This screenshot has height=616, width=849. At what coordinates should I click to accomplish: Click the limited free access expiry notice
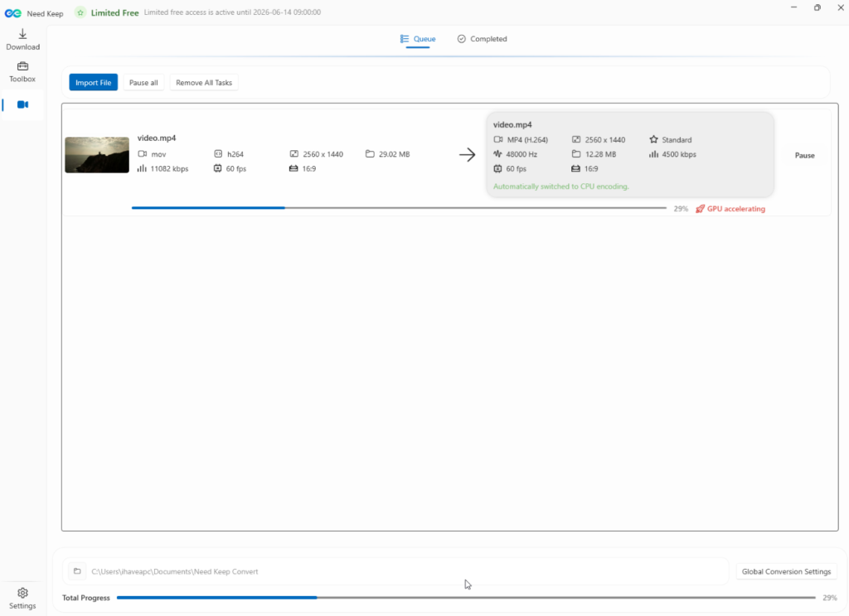point(232,12)
